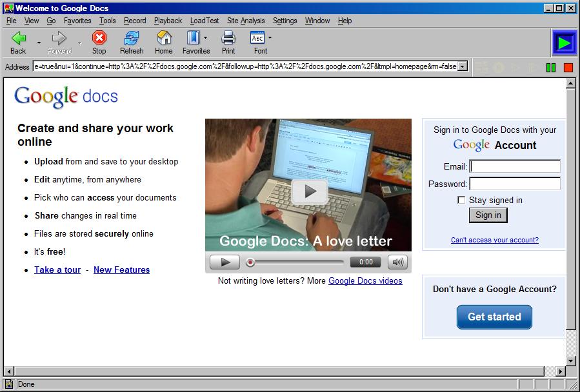This screenshot has height=392, width=580.
Task: Click the "Create and share your work online" heading
Action: click(95, 135)
